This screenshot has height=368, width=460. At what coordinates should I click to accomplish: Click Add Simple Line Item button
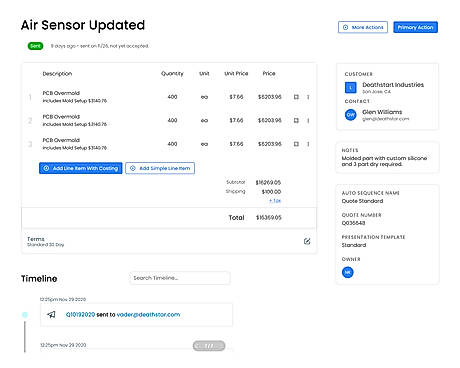coord(160,168)
